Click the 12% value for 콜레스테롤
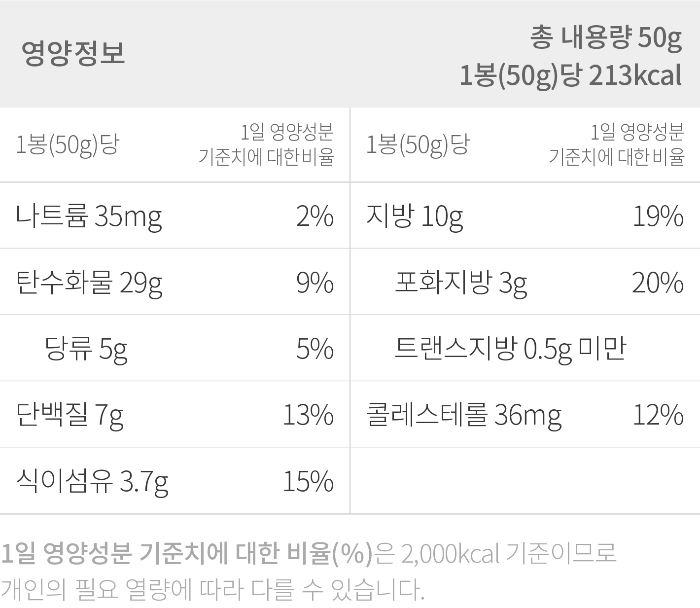This screenshot has height=608, width=700. coord(658,415)
